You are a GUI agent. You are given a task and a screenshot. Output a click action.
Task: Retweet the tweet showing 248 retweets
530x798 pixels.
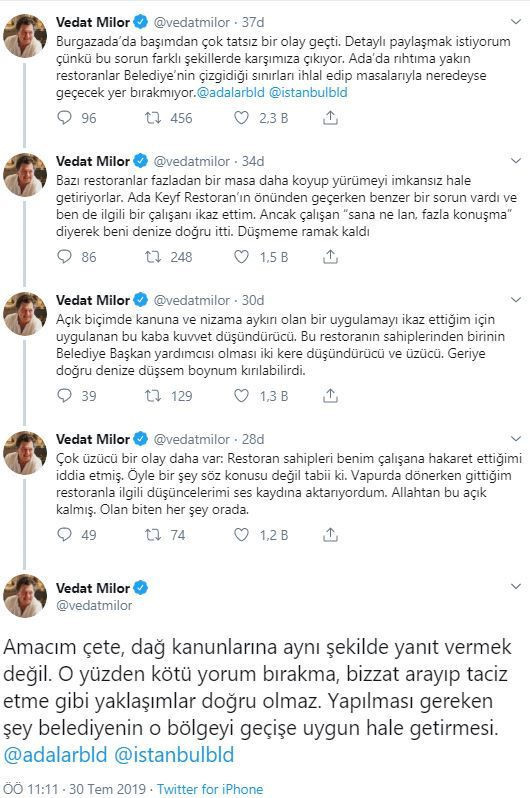(153, 256)
